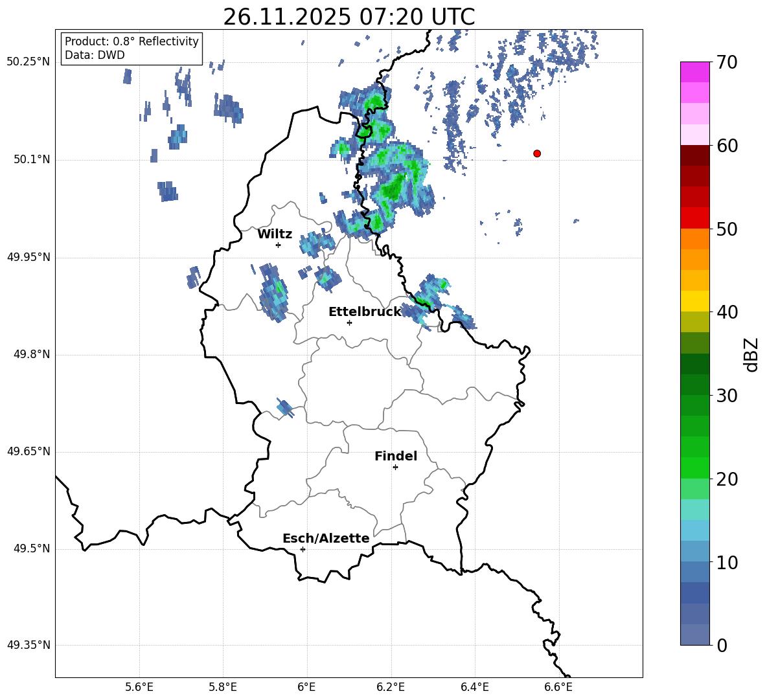Click the 30 value on colorbar
This screenshot has height=700, width=767.
726,396
